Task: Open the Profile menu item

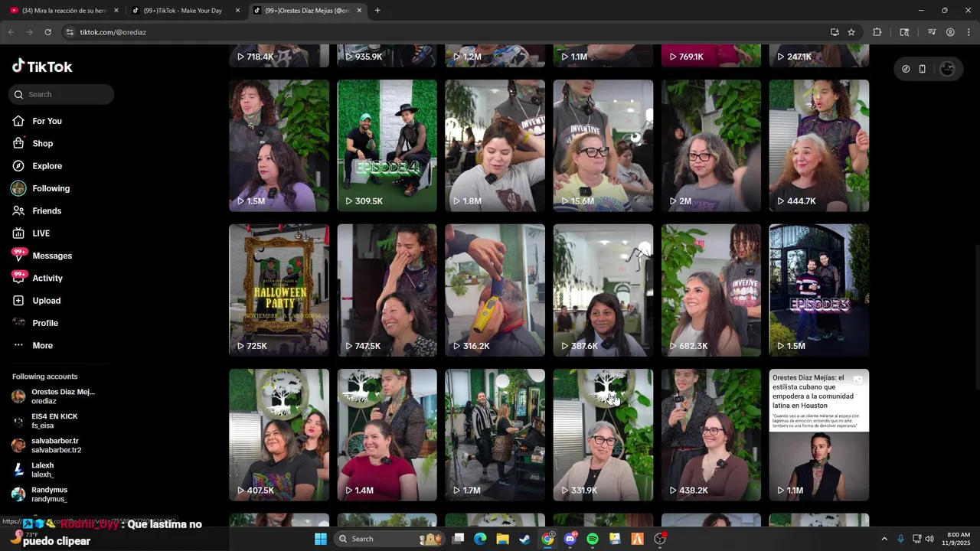Action: pyautogui.click(x=44, y=323)
